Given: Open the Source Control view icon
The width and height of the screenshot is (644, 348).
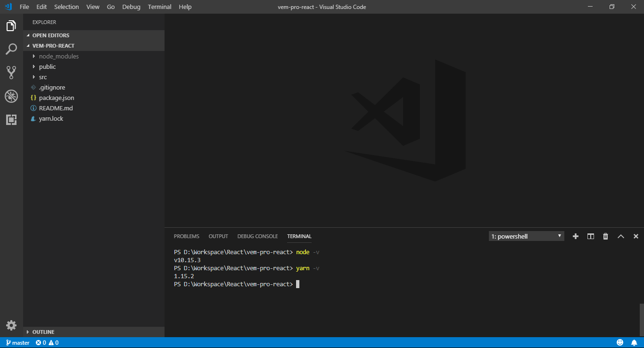Looking at the screenshot, I should (x=11, y=72).
